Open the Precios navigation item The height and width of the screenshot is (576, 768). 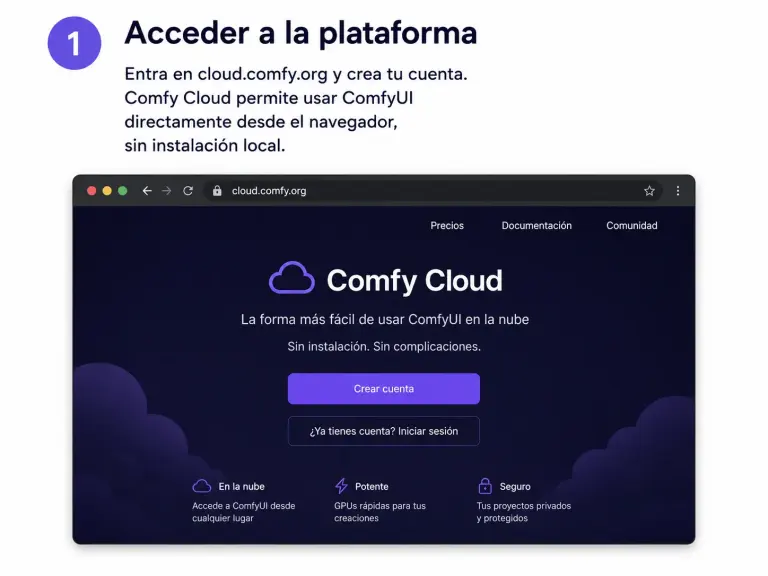click(447, 226)
